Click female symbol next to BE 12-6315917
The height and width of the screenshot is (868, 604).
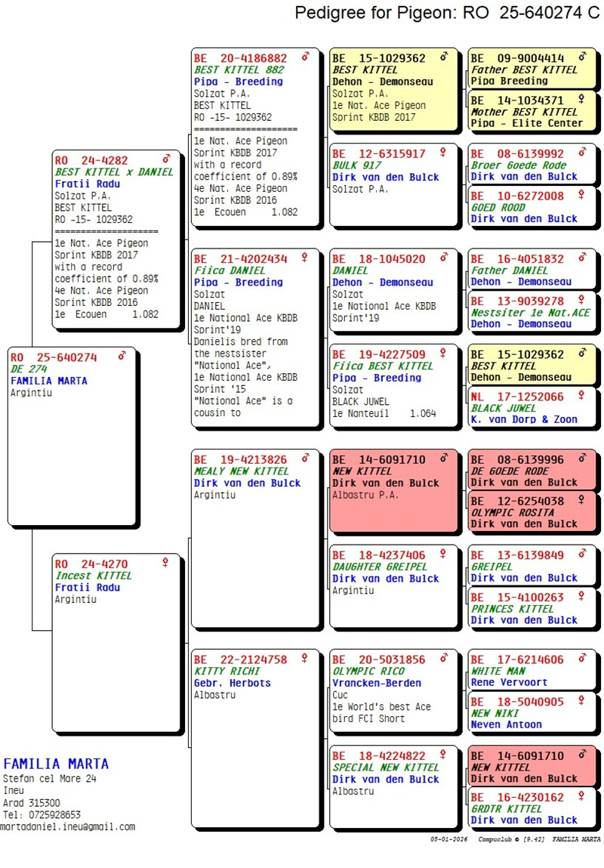coord(444,153)
